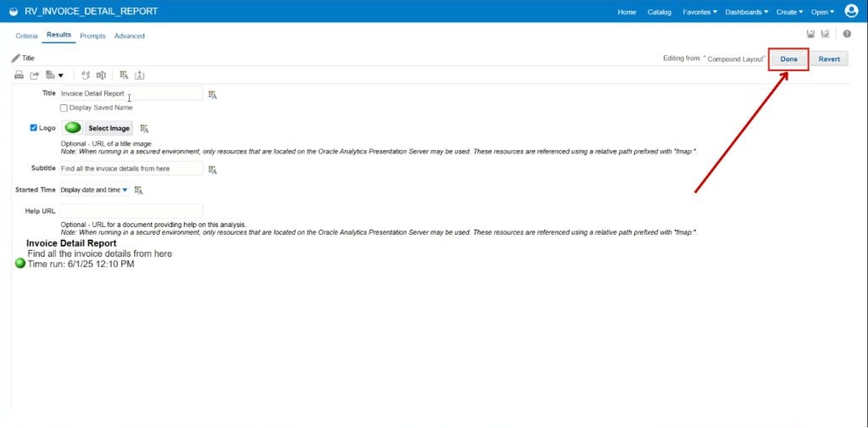Click the Save Analysis disk icon
This screenshot has height=428, width=868.
pos(810,35)
